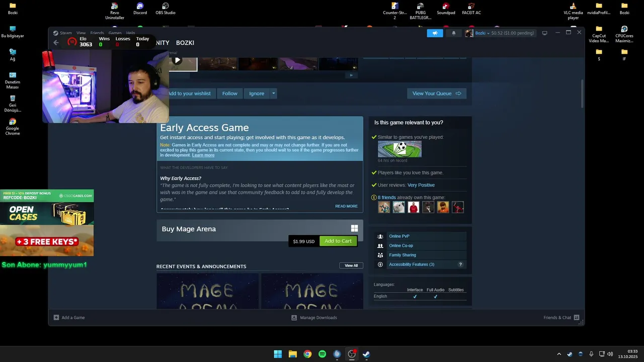Open the accessibility help question mark
The height and width of the screenshot is (362, 644).
(x=460, y=264)
